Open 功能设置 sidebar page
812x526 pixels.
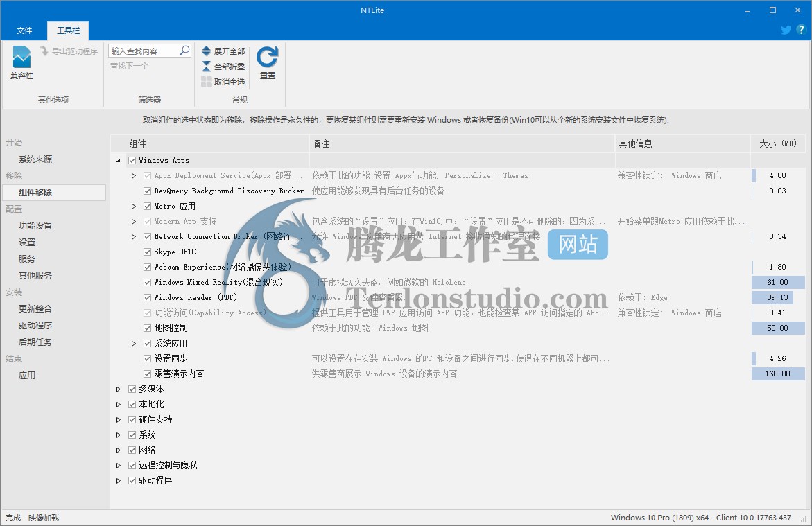point(35,225)
